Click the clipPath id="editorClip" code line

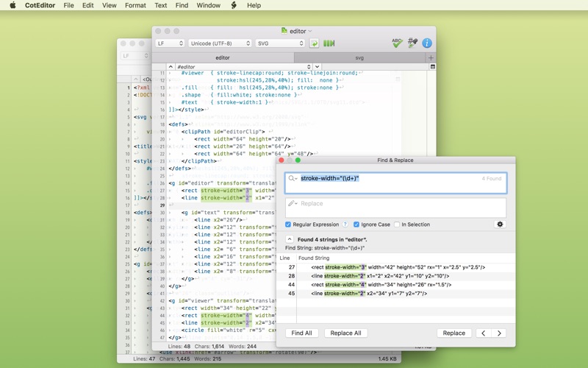[223, 132]
